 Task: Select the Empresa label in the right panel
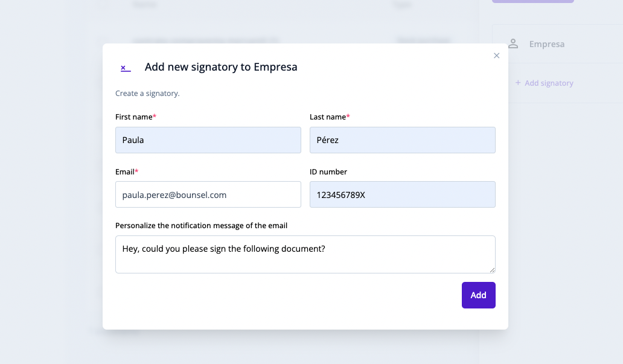click(546, 44)
